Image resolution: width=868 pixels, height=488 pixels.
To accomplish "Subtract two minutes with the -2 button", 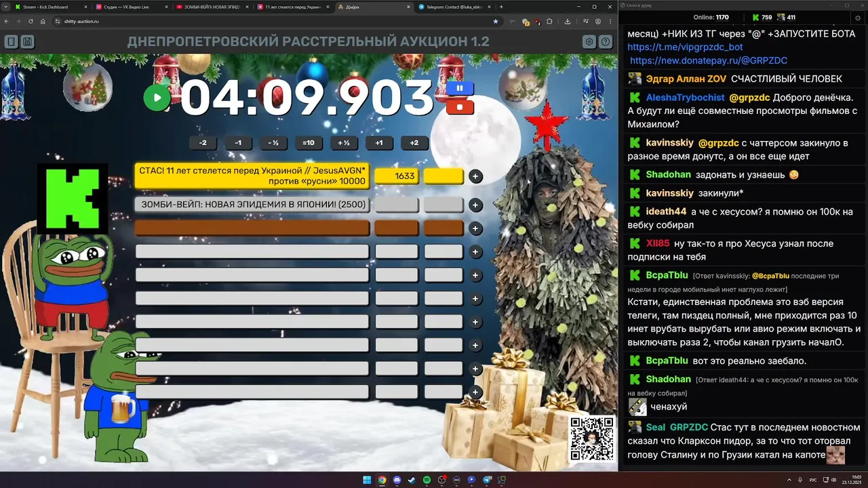I will (203, 142).
